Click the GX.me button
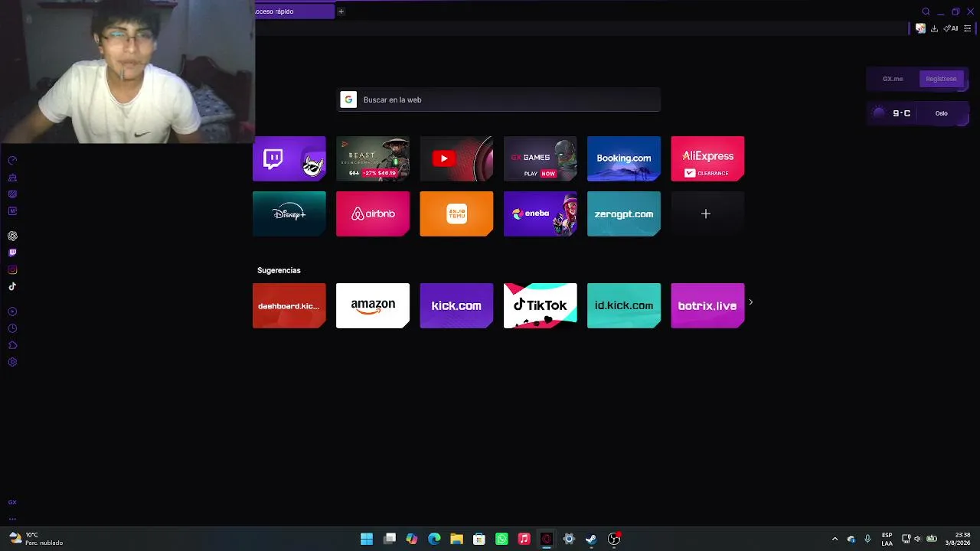Screen dimensions: 980x551 pos(893,79)
